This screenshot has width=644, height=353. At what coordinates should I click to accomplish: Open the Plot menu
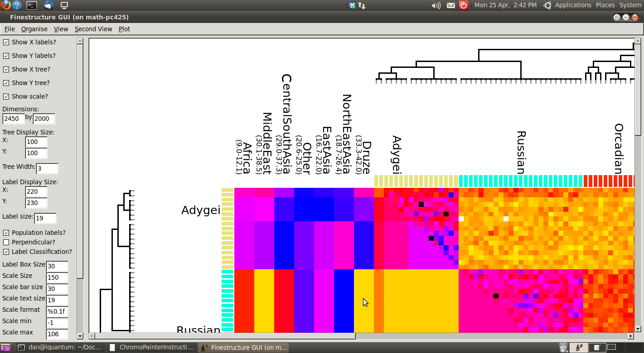coord(124,29)
